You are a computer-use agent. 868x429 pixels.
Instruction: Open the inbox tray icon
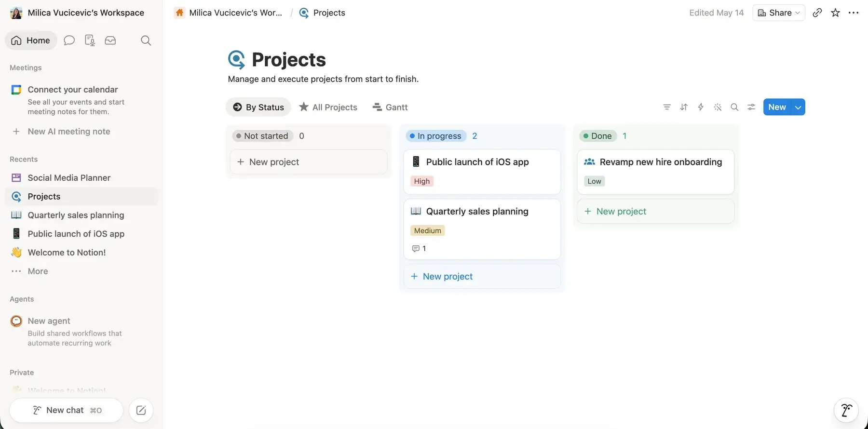point(110,40)
